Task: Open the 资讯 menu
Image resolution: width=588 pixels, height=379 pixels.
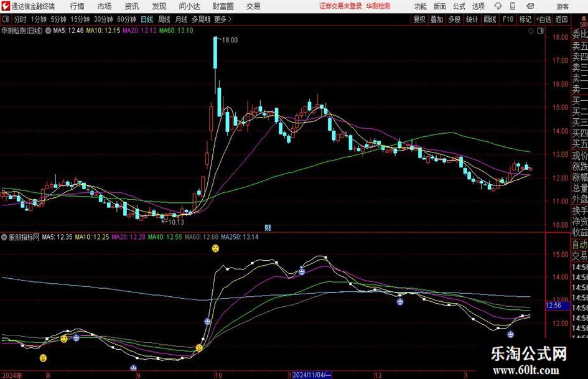Action: coord(132,6)
